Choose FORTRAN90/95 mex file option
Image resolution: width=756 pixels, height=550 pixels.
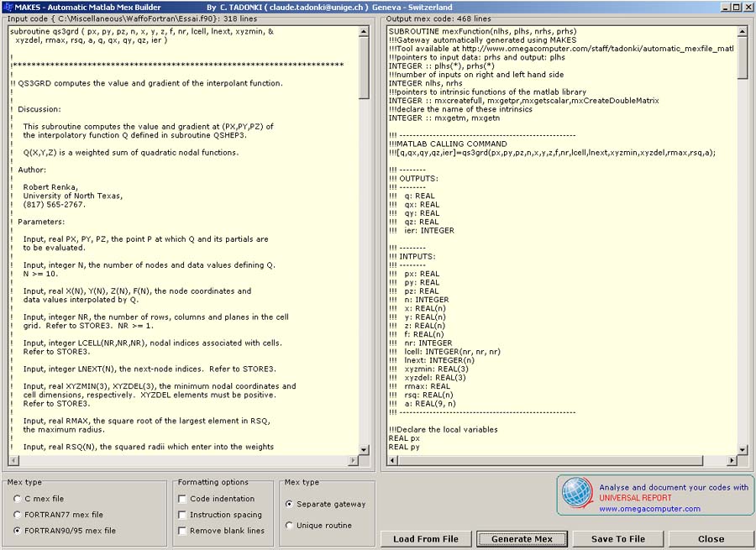click(x=18, y=531)
